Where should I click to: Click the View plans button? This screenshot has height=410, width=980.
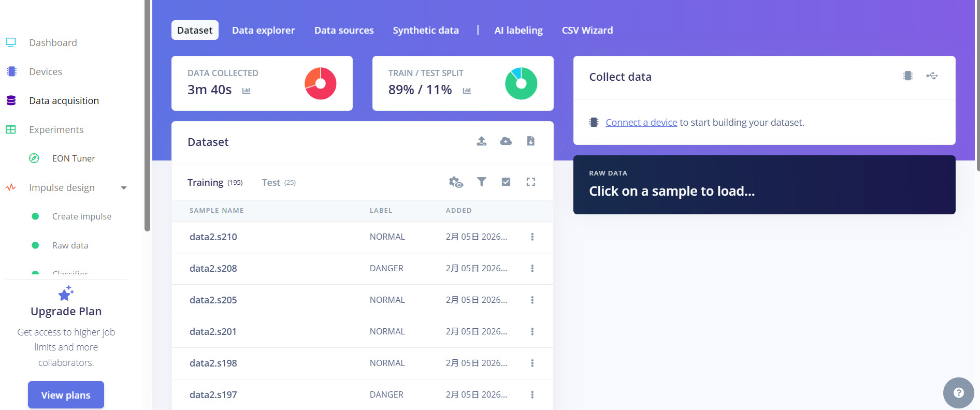click(66, 395)
